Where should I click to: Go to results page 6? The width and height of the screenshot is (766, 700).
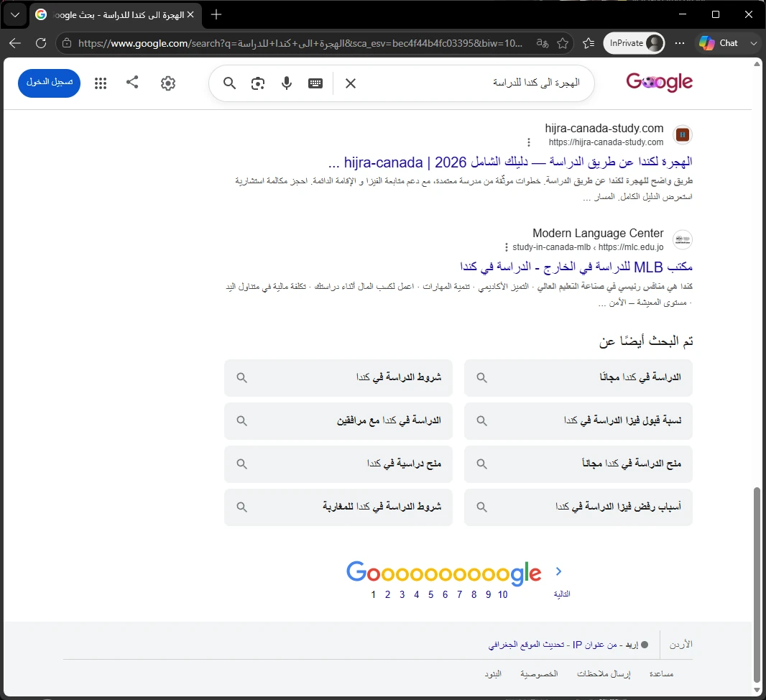pos(445,594)
